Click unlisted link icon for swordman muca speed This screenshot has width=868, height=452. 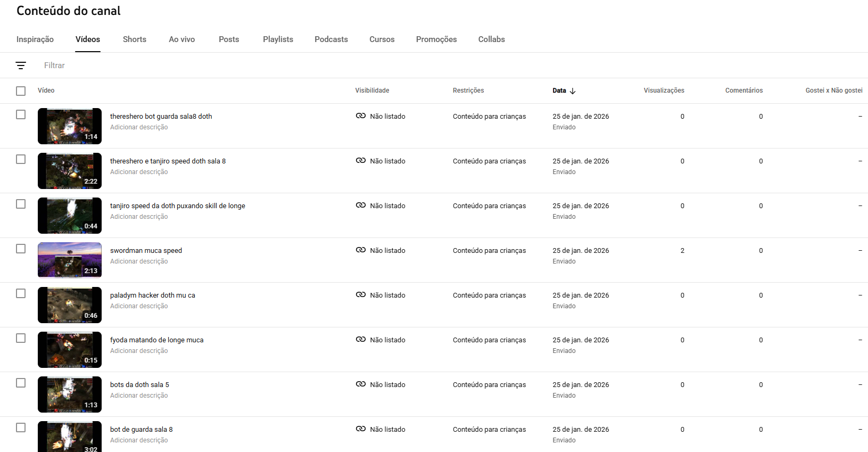pyautogui.click(x=361, y=250)
